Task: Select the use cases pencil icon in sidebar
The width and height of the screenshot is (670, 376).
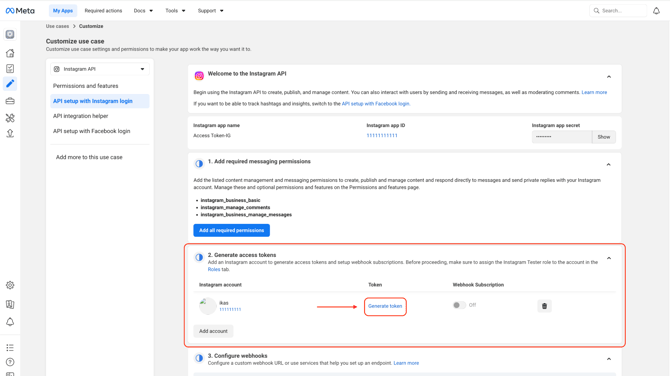Action: tap(10, 84)
